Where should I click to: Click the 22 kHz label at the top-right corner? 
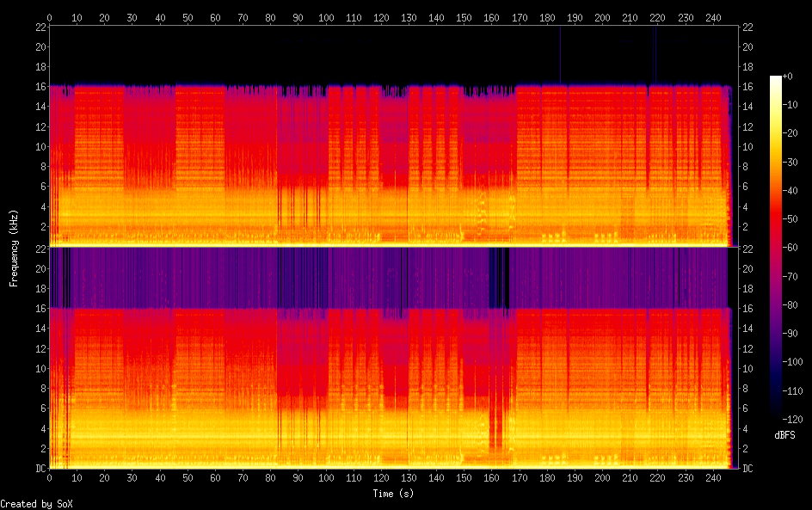click(747, 28)
